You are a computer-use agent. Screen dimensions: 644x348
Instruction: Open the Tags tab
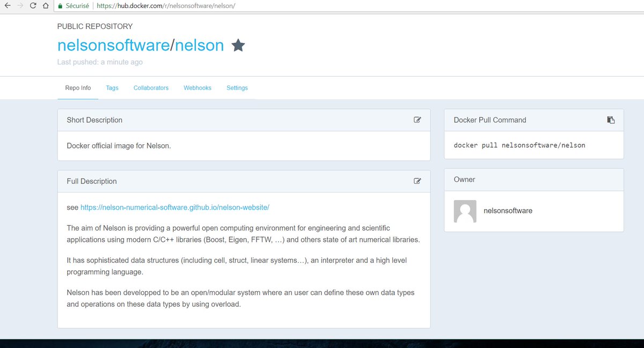click(x=112, y=88)
